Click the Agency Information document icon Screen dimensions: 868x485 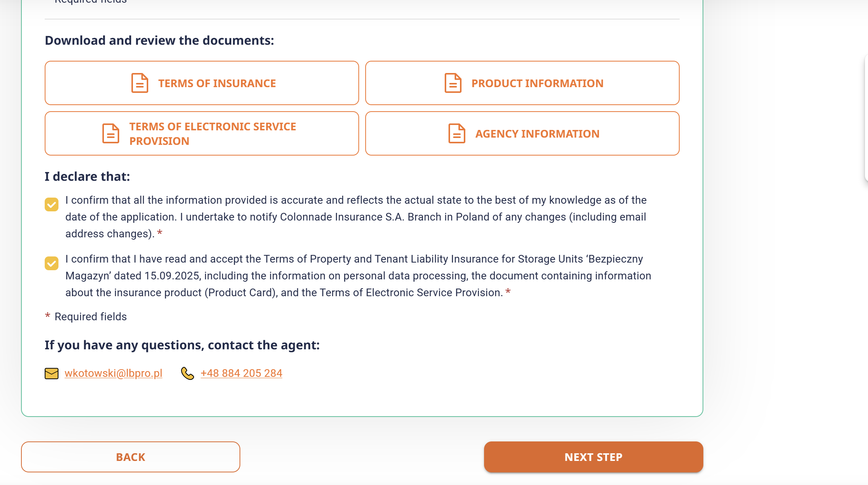(457, 133)
